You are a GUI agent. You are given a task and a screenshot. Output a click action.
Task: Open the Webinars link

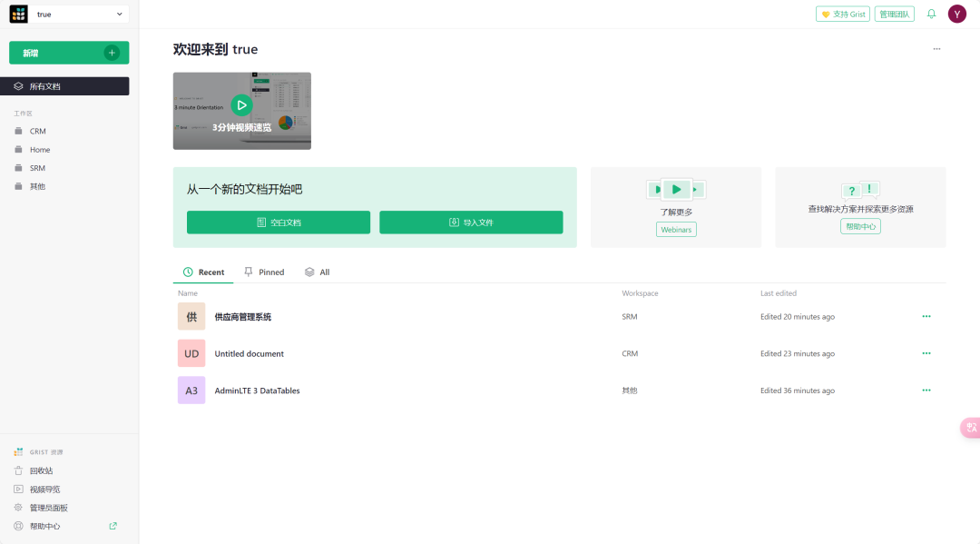[x=676, y=230]
